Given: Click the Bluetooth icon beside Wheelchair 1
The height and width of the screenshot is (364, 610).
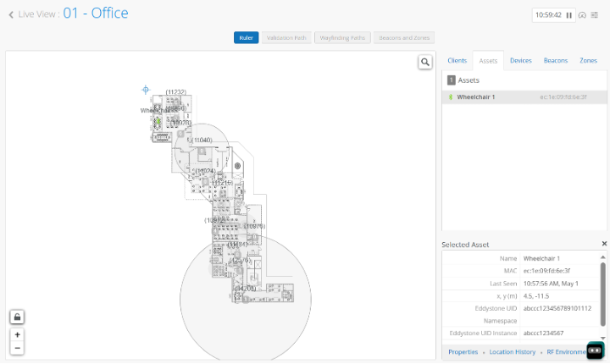Looking at the screenshot, I should [x=451, y=97].
